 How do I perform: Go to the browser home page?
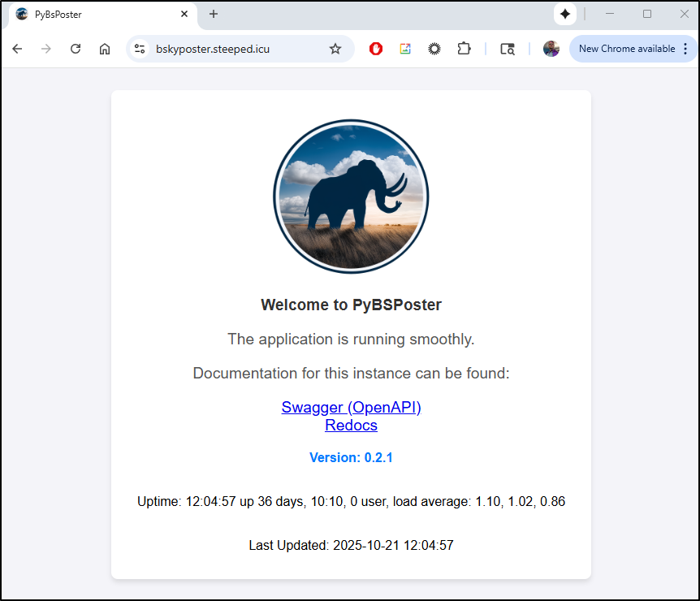click(x=105, y=49)
